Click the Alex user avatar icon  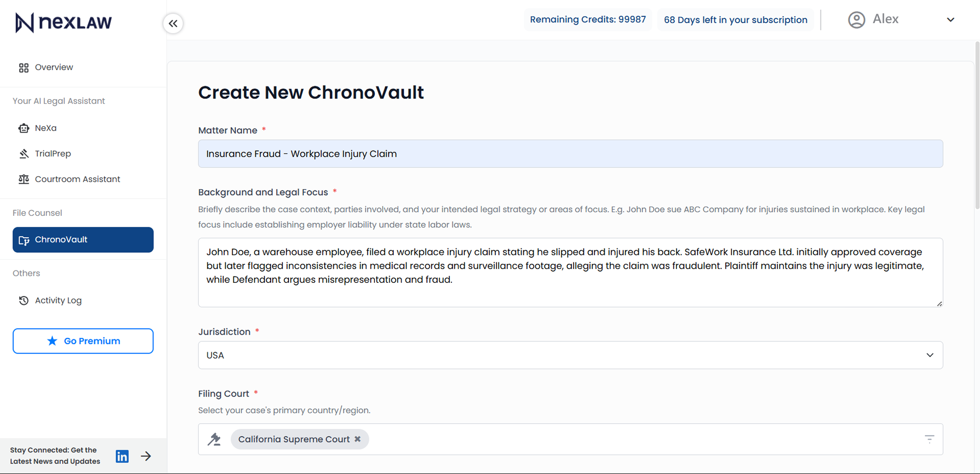[x=856, y=19]
